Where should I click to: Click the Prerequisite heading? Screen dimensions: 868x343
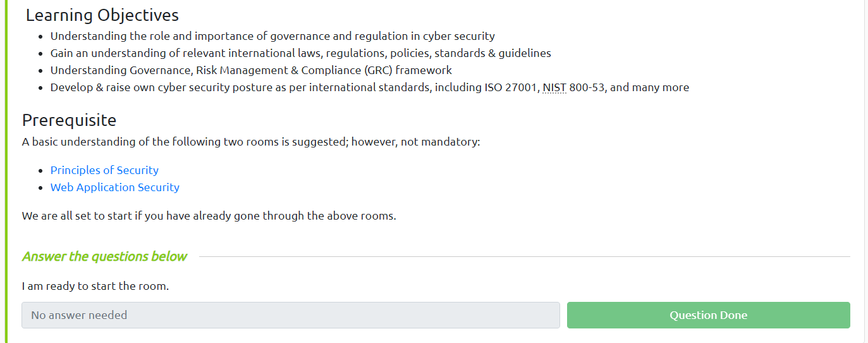click(69, 120)
